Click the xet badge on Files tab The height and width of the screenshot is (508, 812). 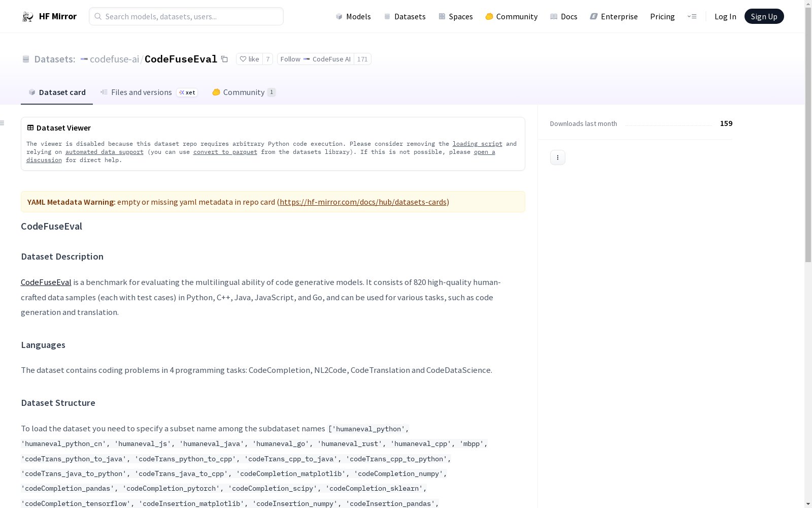tap(187, 92)
